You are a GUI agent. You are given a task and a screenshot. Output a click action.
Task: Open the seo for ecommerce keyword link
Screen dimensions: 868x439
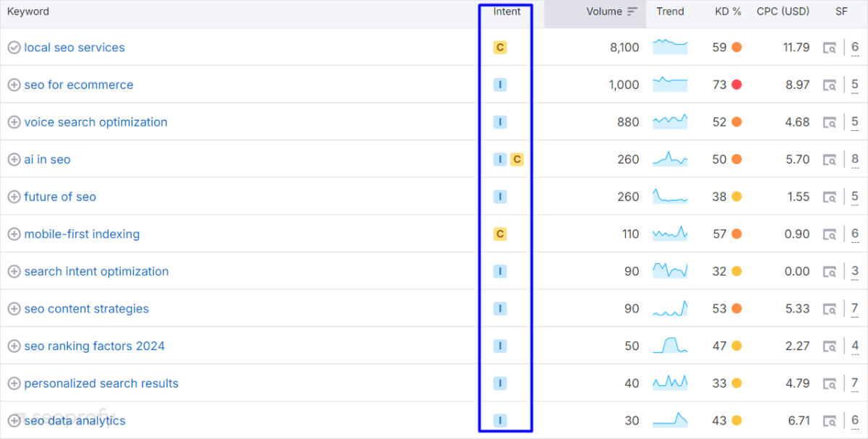coord(79,85)
